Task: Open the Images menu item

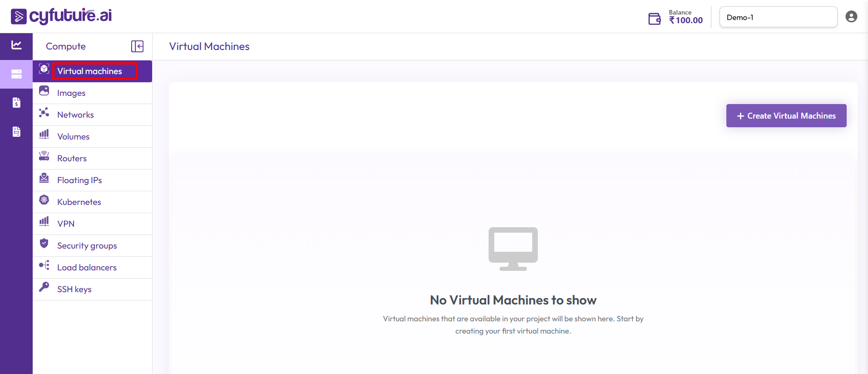Action: 71,93
